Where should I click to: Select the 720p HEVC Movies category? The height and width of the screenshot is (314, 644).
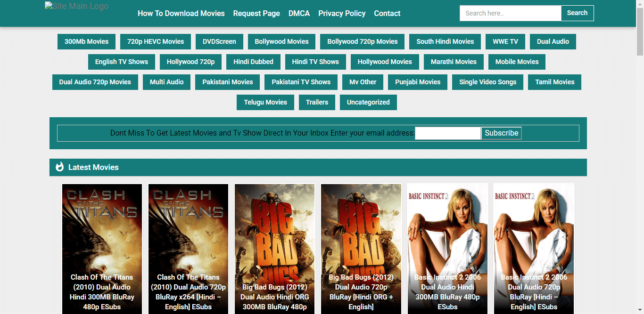point(156,41)
